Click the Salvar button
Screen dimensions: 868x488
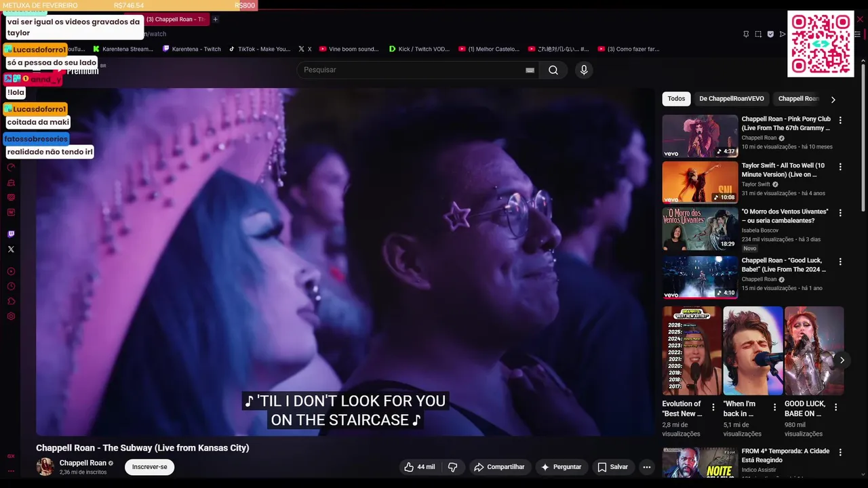click(x=613, y=467)
